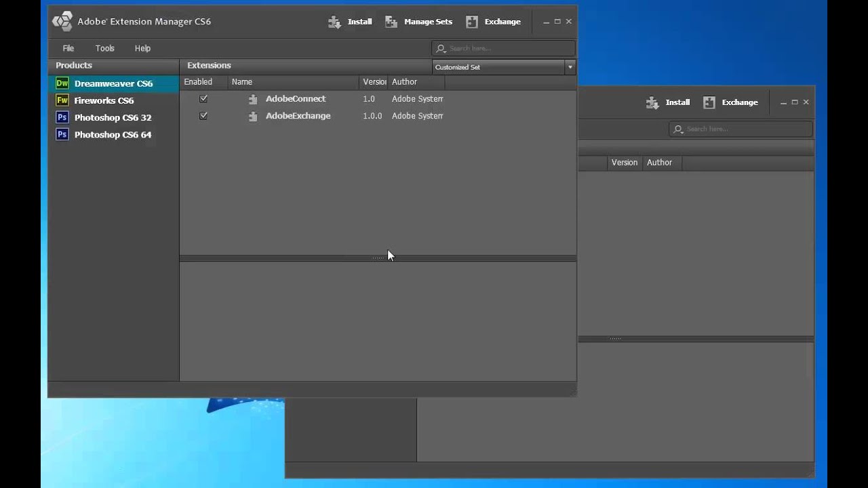Viewport: 868px width, 488px height.
Task: Click the splitter grip in front window
Action: (378, 258)
